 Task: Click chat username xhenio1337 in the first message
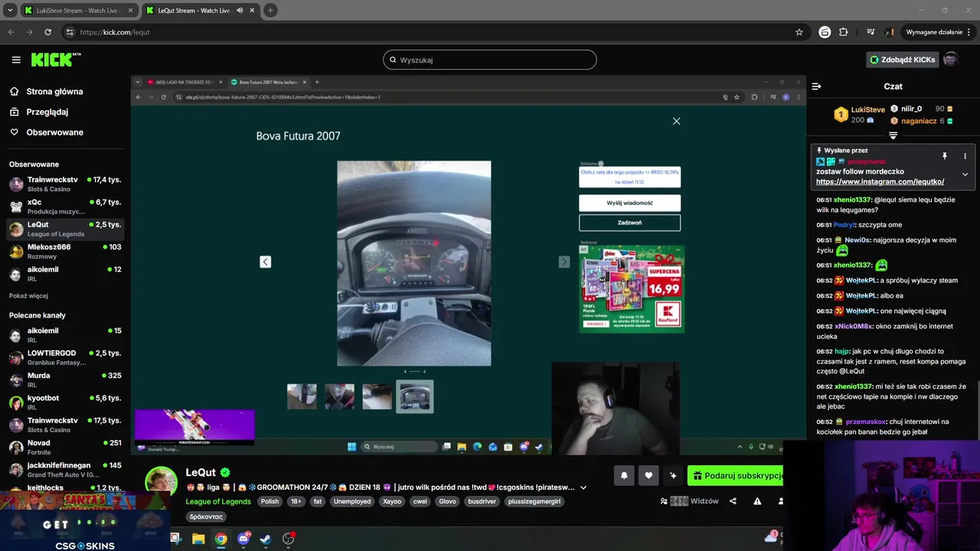click(x=852, y=200)
